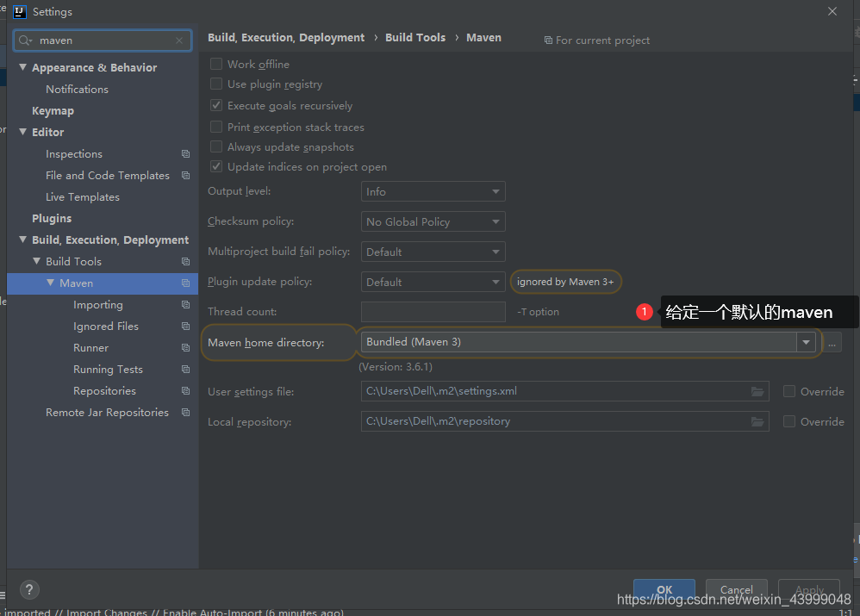Enable Use plugin registry checkbox
The width and height of the screenshot is (860, 616).
[216, 84]
